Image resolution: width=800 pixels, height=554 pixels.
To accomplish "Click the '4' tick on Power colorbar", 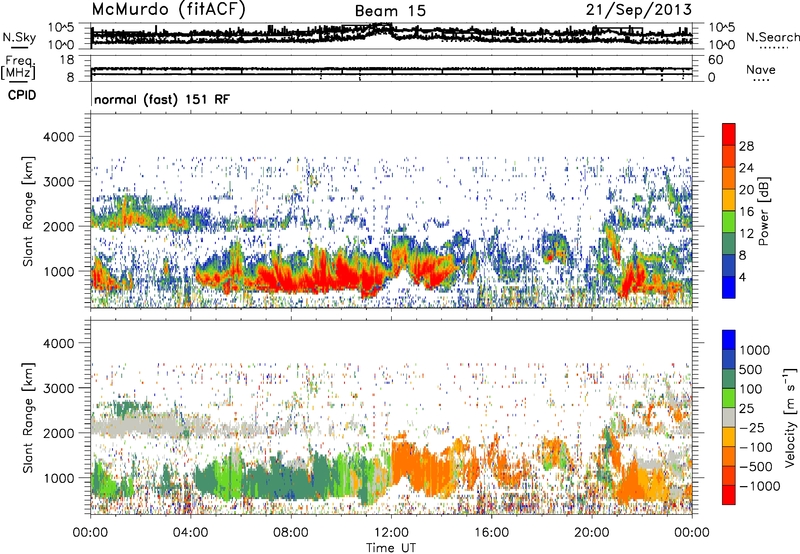I will (742, 277).
